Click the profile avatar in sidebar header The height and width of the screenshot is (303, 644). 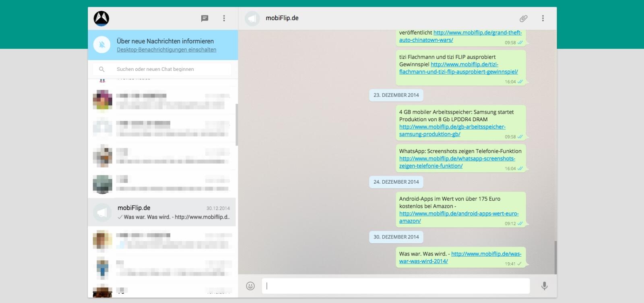pos(101,18)
